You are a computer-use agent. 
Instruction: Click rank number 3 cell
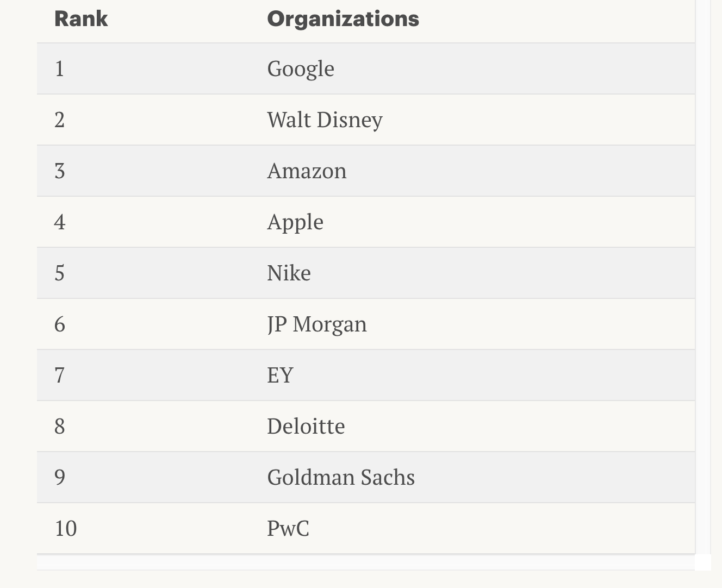pyautogui.click(x=60, y=171)
